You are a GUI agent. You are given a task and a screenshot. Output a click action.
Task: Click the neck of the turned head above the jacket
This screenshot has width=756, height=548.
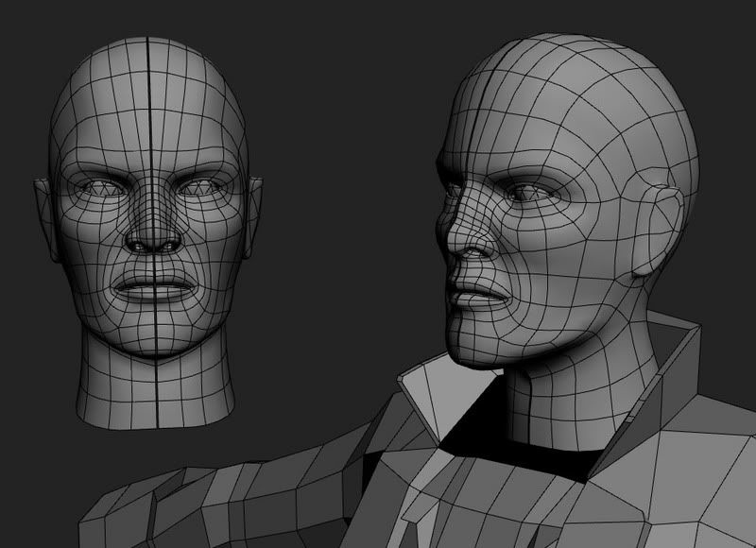click(578, 390)
